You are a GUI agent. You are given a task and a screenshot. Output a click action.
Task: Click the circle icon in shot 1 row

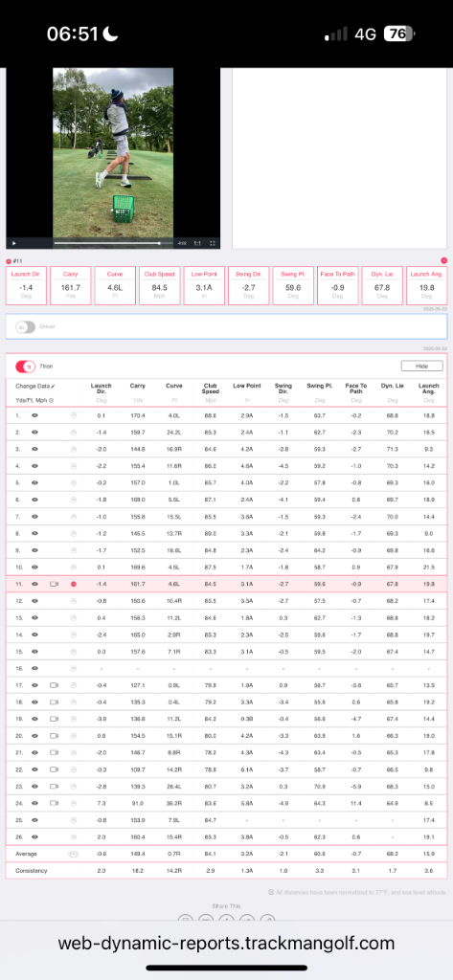pyautogui.click(x=73, y=415)
